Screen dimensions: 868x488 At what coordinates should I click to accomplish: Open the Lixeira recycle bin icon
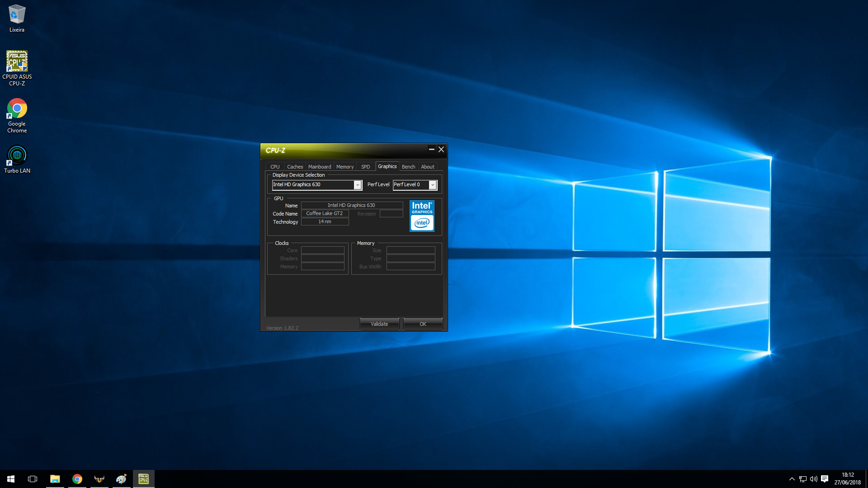coord(17,19)
